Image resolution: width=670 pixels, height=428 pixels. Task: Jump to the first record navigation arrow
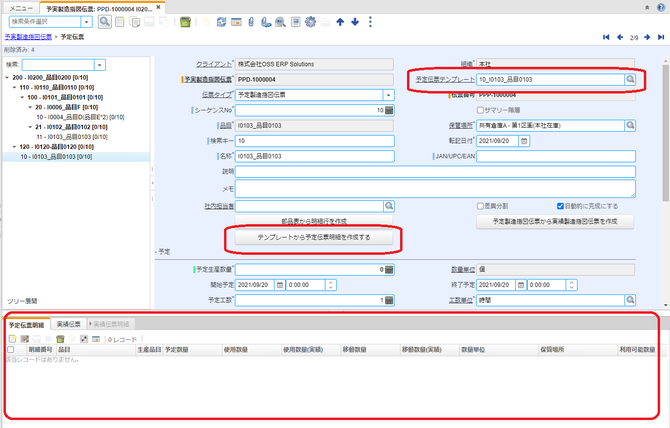(x=606, y=37)
